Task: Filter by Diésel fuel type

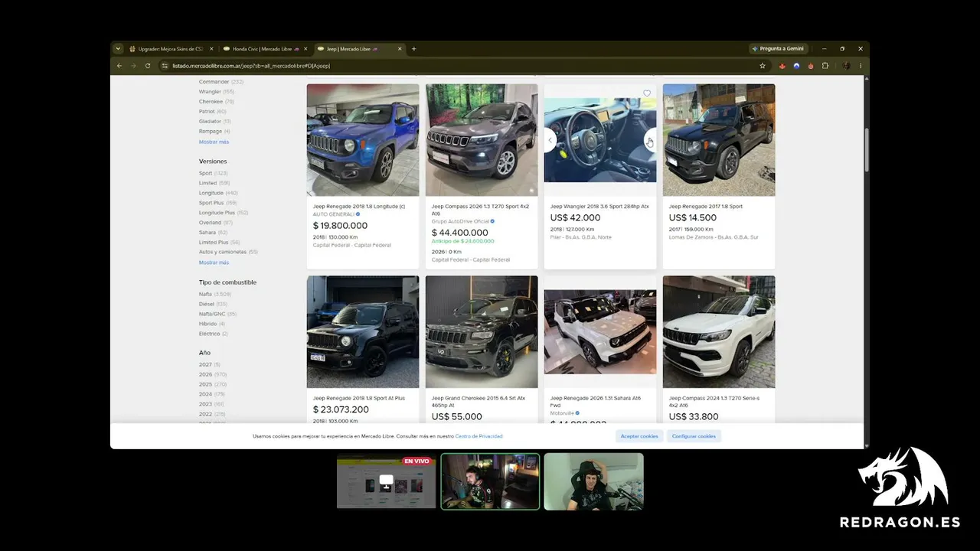Action: [x=214, y=305]
